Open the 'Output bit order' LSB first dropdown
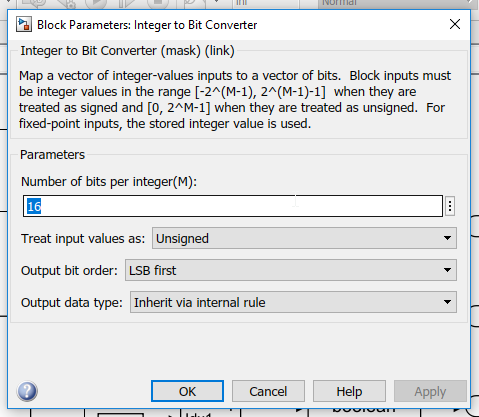This screenshot has width=479, height=417. [291, 270]
